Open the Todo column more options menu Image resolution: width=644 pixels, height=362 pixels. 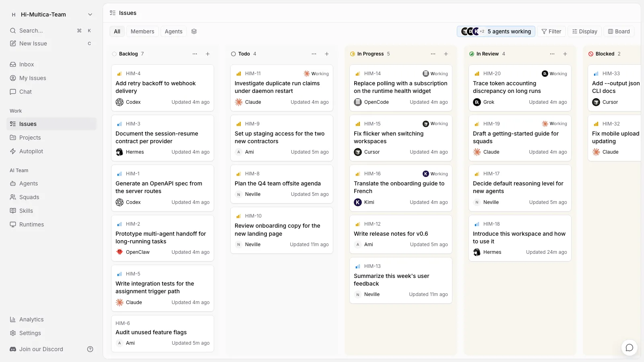314,54
